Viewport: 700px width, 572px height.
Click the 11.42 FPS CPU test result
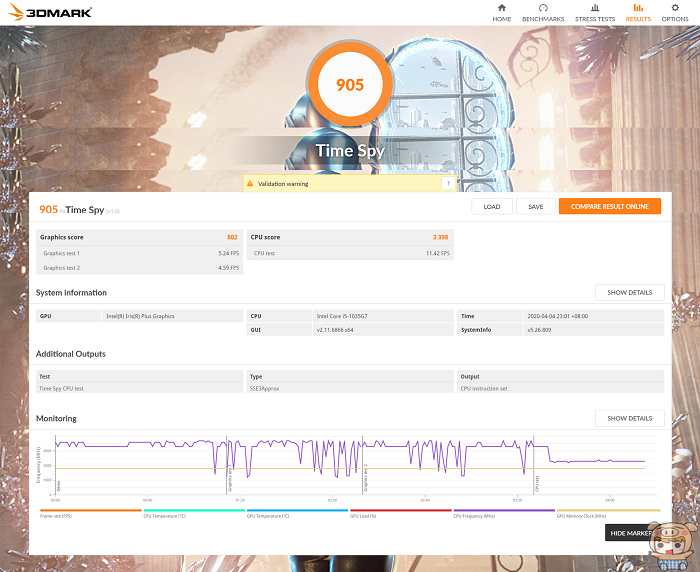(x=438, y=253)
